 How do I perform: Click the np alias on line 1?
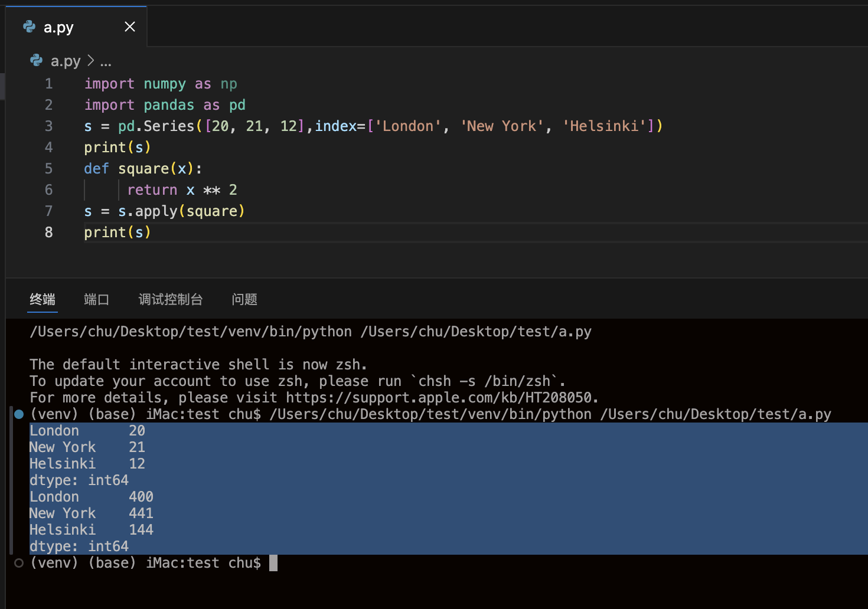229,84
